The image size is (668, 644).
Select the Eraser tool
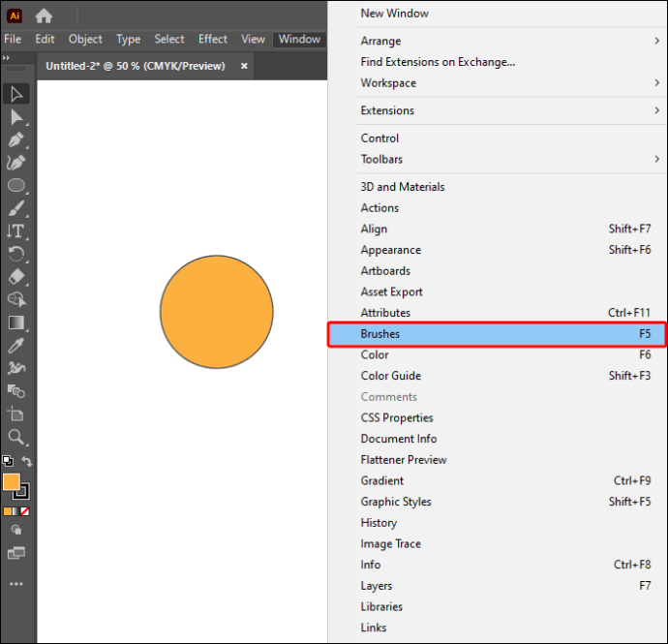click(16, 277)
